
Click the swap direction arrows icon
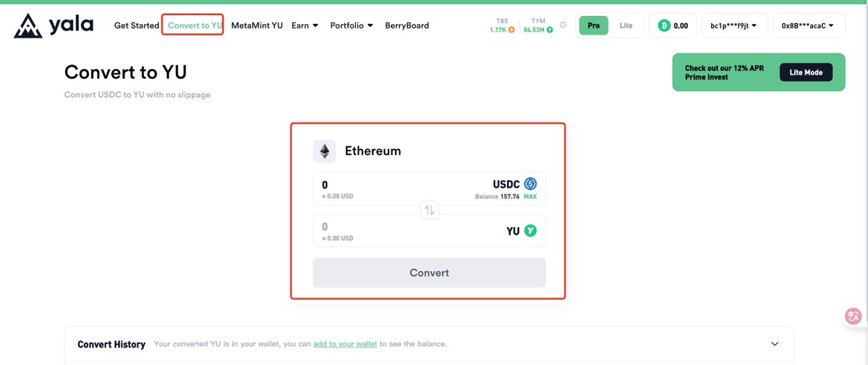(x=429, y=210)
